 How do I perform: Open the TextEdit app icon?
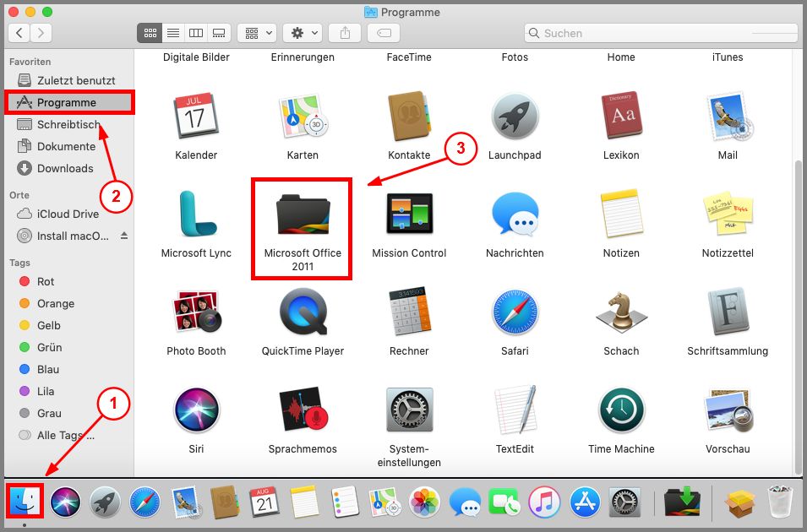(x=515, y=410)
